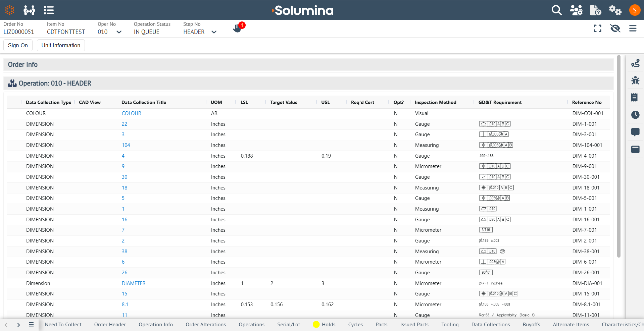The image size is (644, 331).
Task: Open the teams/users icon in top bar
Action: coord(576,10)
